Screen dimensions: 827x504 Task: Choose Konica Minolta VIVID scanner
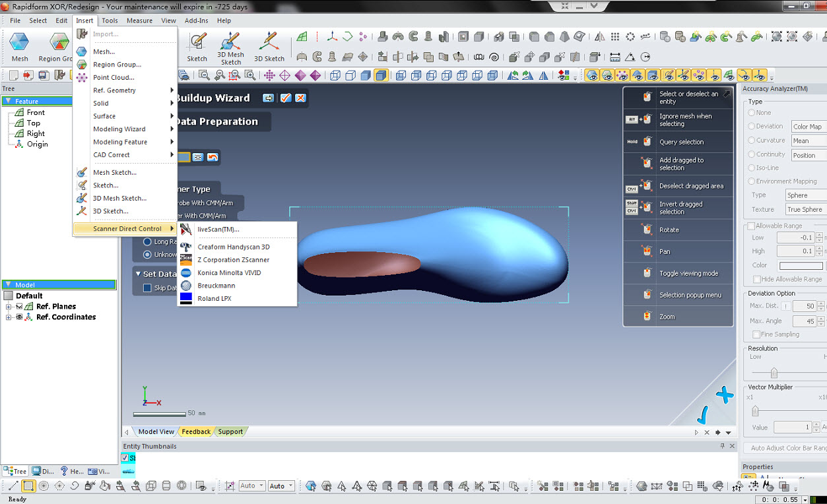click(229, 273)
